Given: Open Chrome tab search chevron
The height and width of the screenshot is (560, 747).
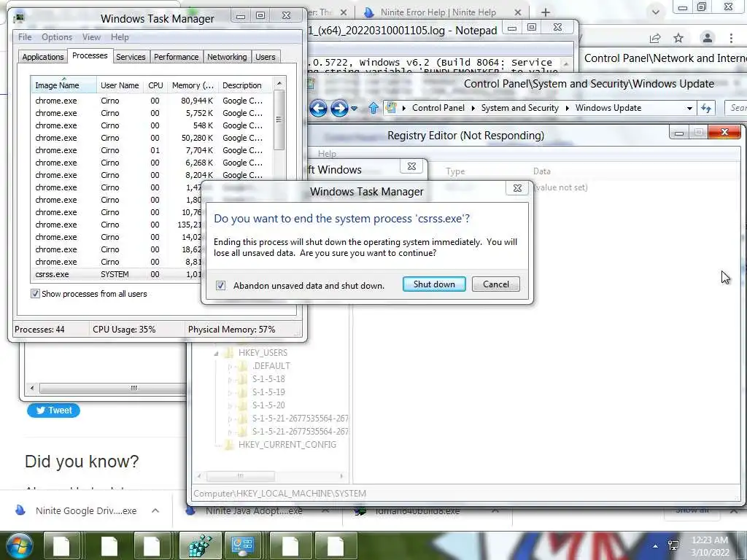Looking at the screenshot, I should pyautogui.click(x=656, y=12).
